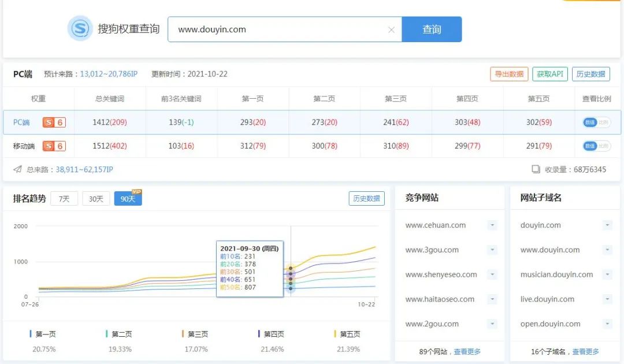624x364 pixels.
Task: Open subdomain link musician.douyin.com
Action: (x=556, y=274)
